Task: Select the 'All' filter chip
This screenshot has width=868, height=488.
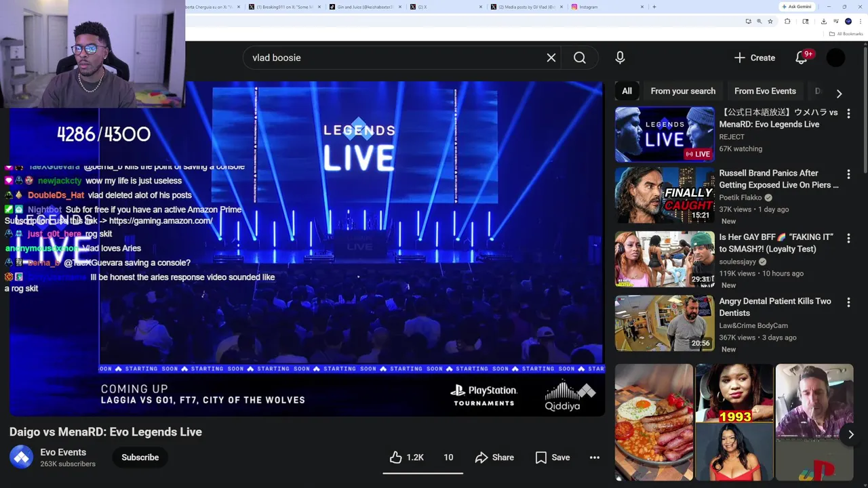Action: (x=627, y=91)
